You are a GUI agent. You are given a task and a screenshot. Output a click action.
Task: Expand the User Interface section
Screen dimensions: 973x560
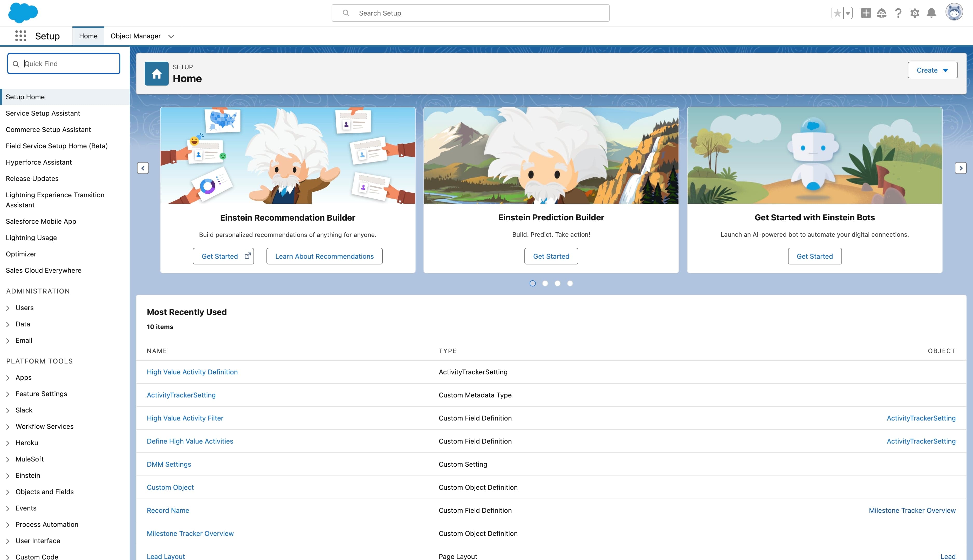point(8,542)
